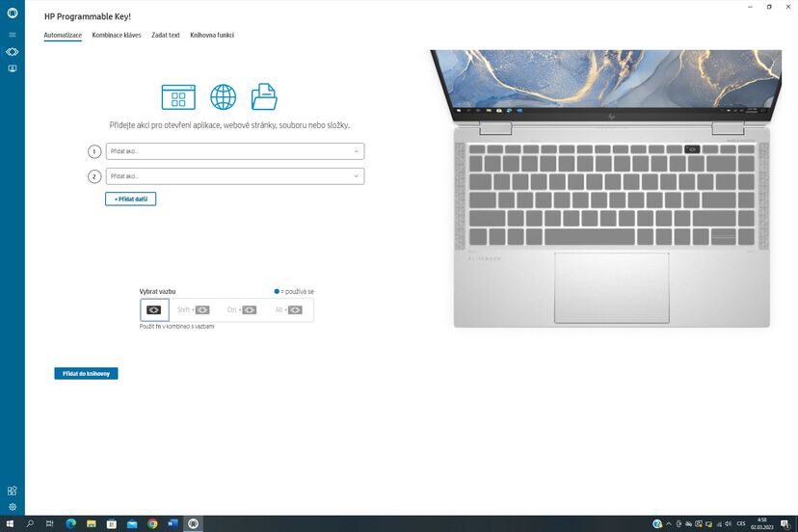Viewport: 798px width, 532px height.
Task: Open Microsoft Word from the taskbar
Action: click(173, 523)
